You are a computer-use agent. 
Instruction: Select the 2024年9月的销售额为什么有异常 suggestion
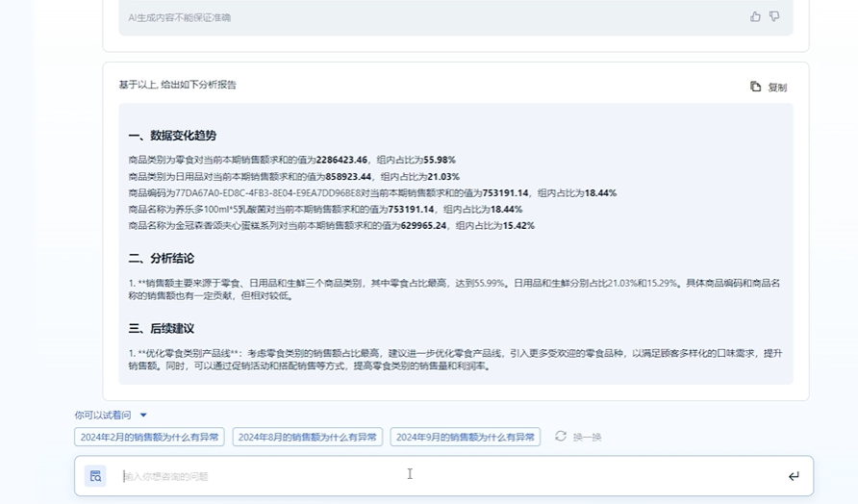tap(466, 437)
